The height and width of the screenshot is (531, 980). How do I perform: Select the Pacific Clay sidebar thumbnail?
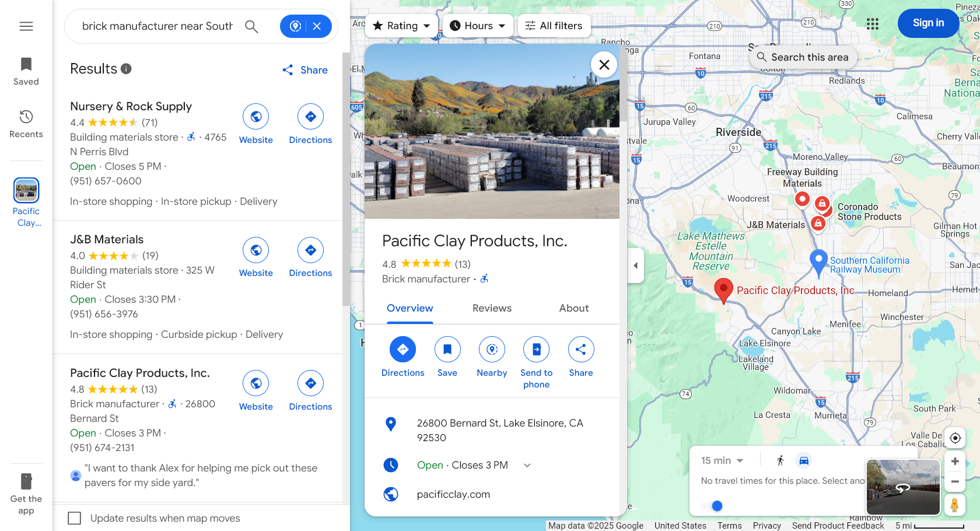tap(26, 202)
